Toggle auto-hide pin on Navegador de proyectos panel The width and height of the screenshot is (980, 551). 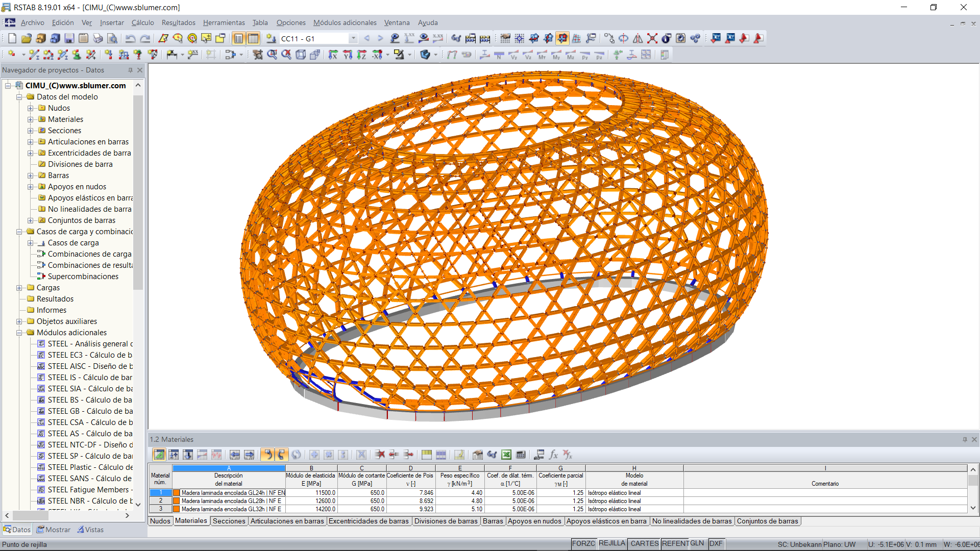point(132,70)
